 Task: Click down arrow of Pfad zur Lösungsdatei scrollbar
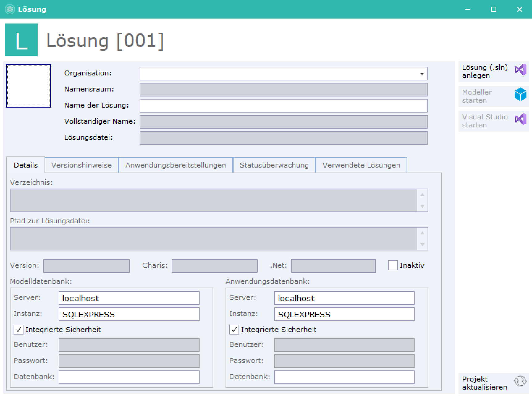coord(422,245)
